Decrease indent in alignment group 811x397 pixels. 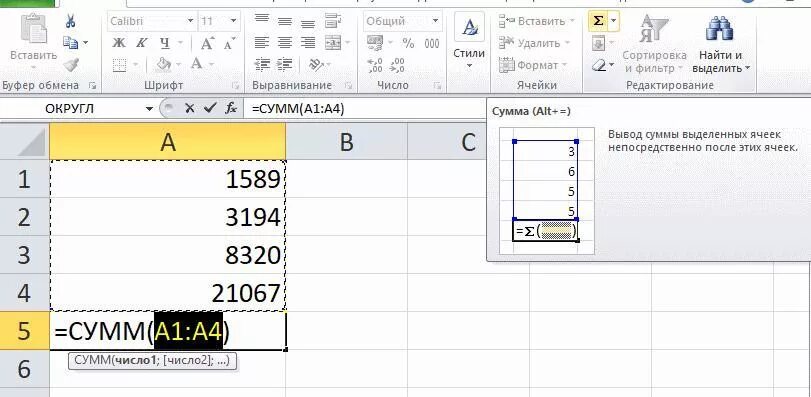(x=262, y=65)
